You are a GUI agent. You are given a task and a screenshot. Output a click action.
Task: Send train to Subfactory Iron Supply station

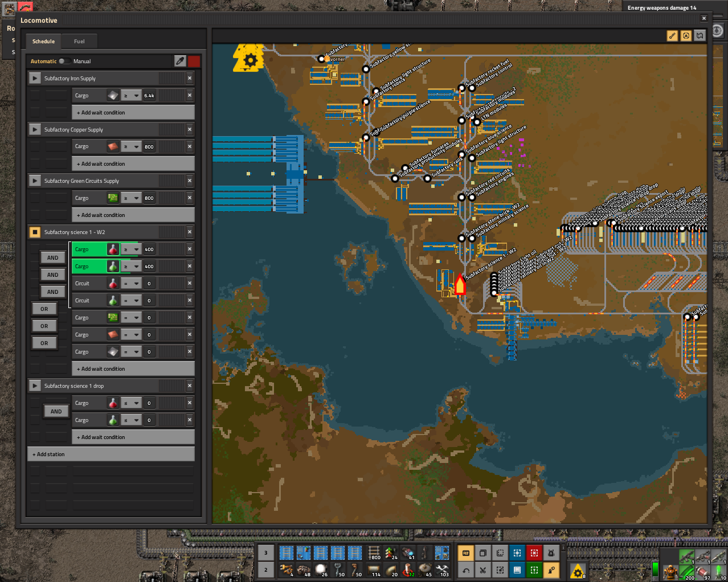pyautogui.click(x=35, y=78)
